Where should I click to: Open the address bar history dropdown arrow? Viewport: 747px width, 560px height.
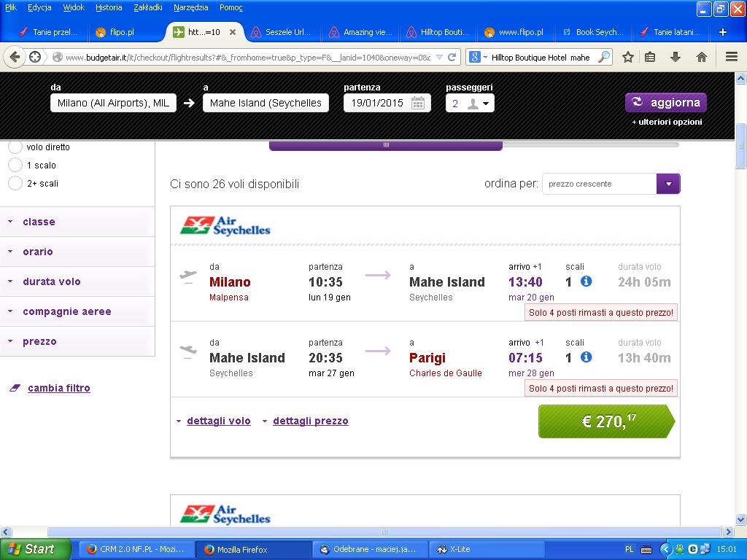(439, 57)
